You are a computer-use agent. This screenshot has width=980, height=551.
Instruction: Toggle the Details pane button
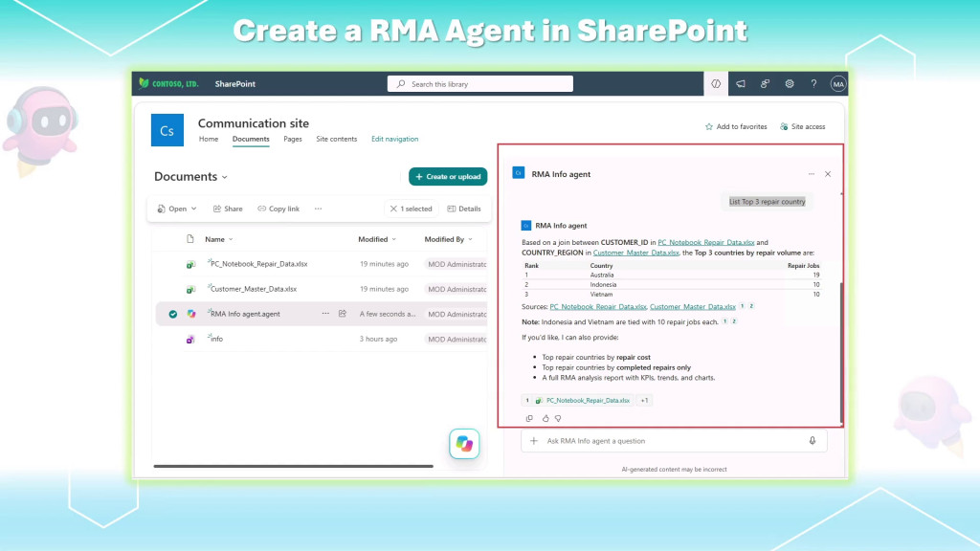(464, 209)
